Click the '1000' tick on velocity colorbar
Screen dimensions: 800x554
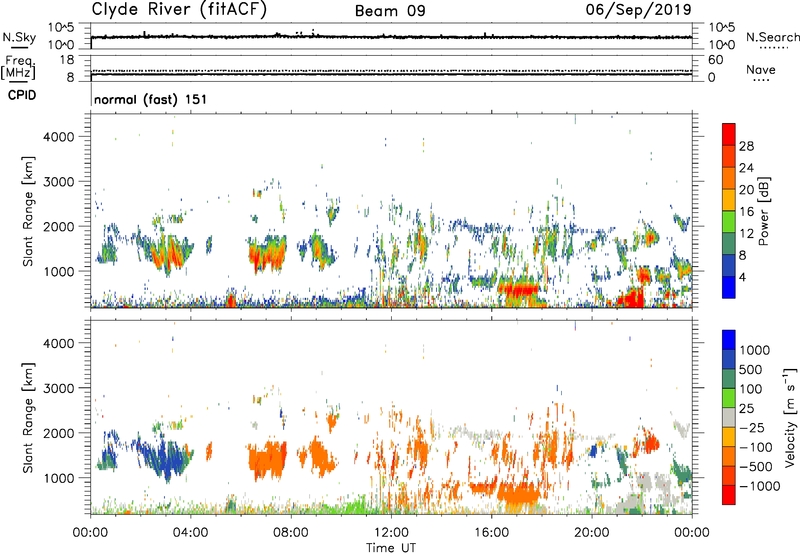point(755,350)
